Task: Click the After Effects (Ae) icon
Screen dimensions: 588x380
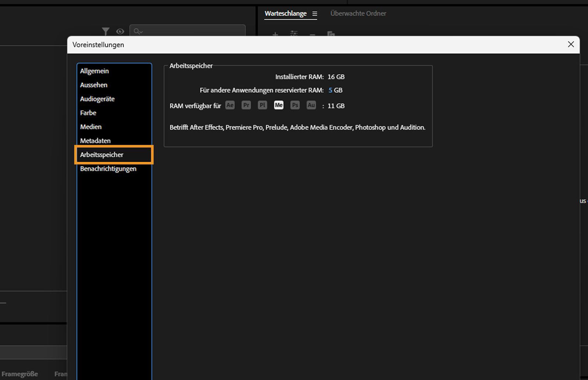Action: [x=230, y=106]
